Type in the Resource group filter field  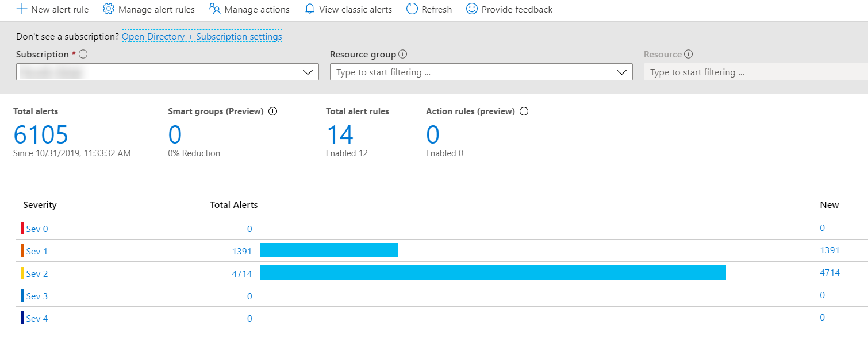pyautogui.click(x=460, y=72)
